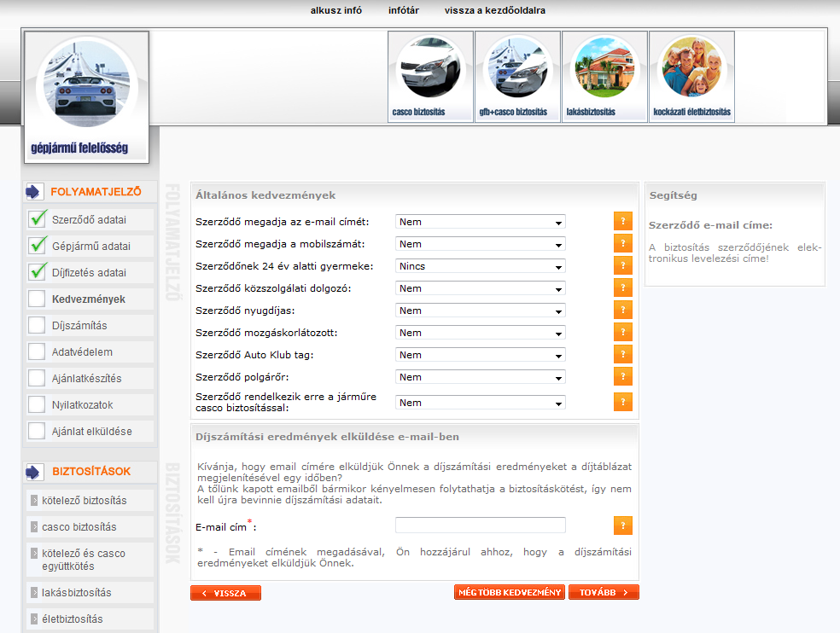Open Szerződő nyugdíjas dropdown

point(480,311)
